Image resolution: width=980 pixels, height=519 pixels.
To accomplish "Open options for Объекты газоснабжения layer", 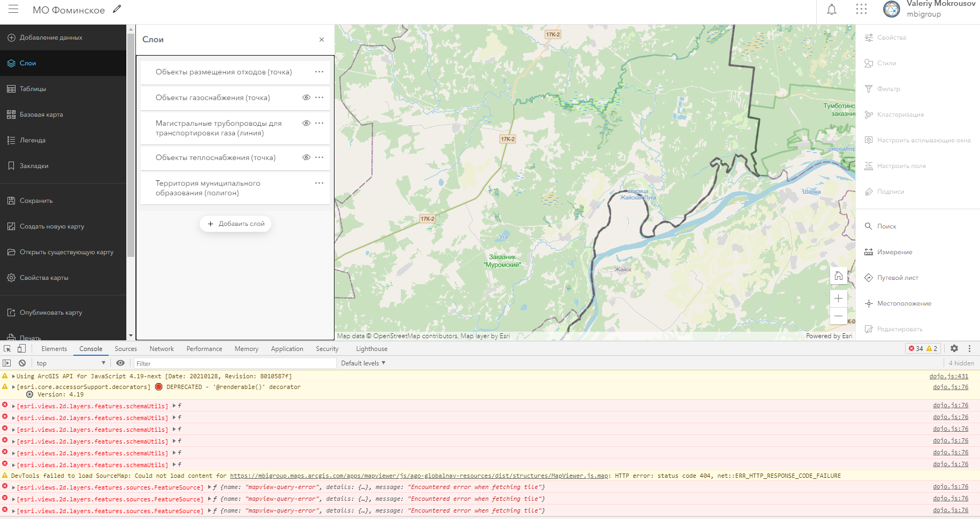I will tap(320, 97).
